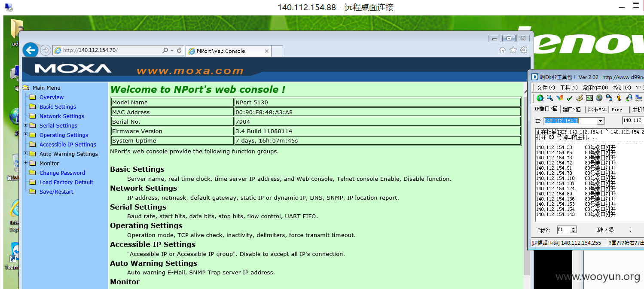
Task: Open the Accessible IP Settings link
Action: click(68, 144)
